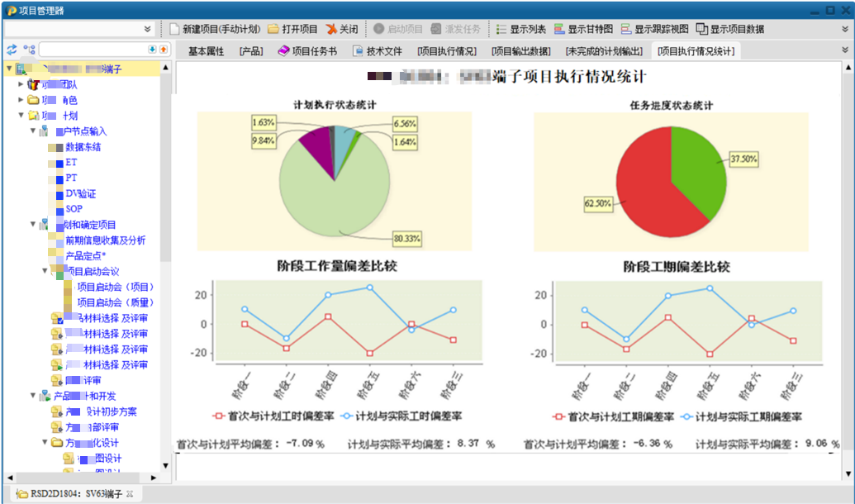
Task: Collapse the 划和确定项目 node arrow
Action: point(33,224)
